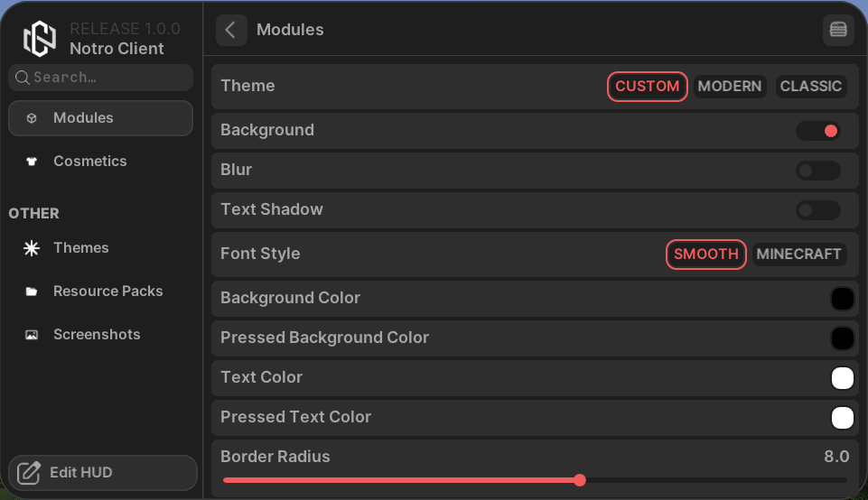Image resolution: width=868 pixels, height=500 pixels.
Task: Click the star icon beside Themes
Action: coord(32,248)
